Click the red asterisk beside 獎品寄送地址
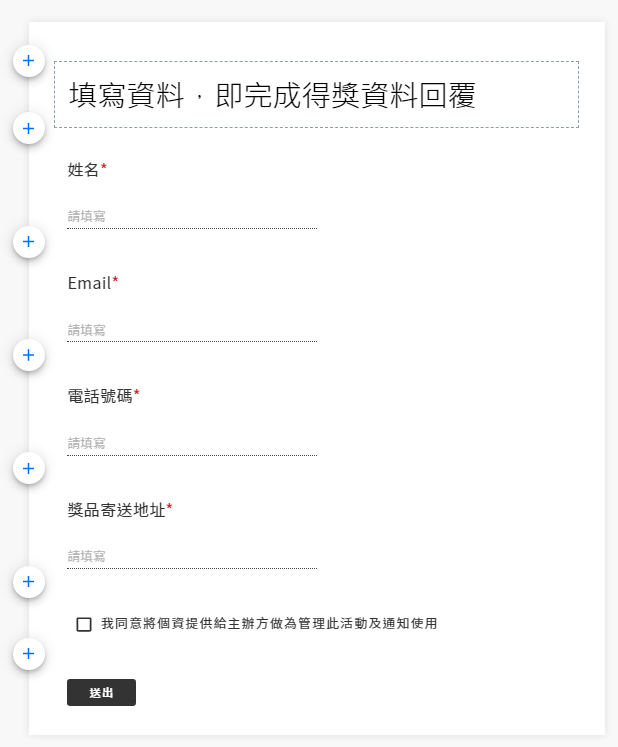Screen dimensions: 618x747 pyautogui.click(x=170, y=508)
